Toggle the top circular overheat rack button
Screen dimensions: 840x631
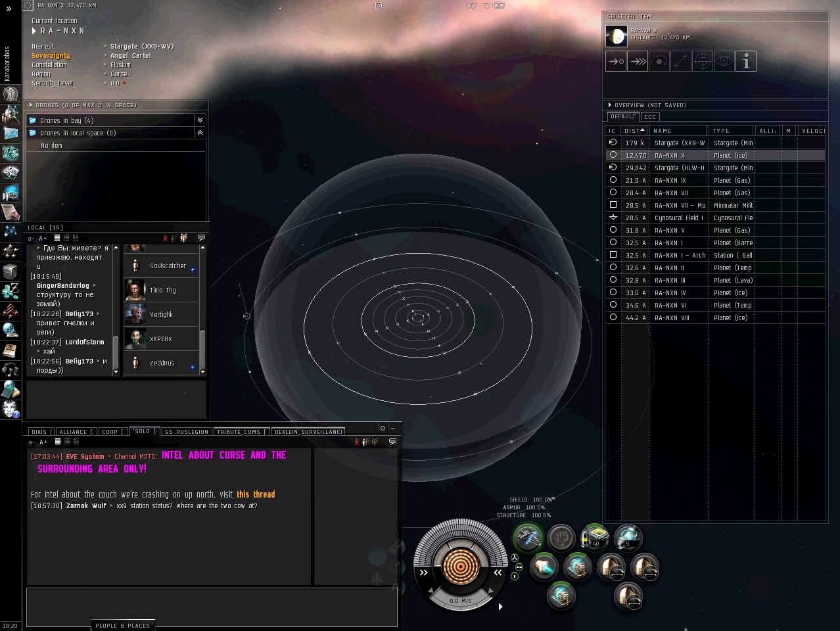point(515,557)
